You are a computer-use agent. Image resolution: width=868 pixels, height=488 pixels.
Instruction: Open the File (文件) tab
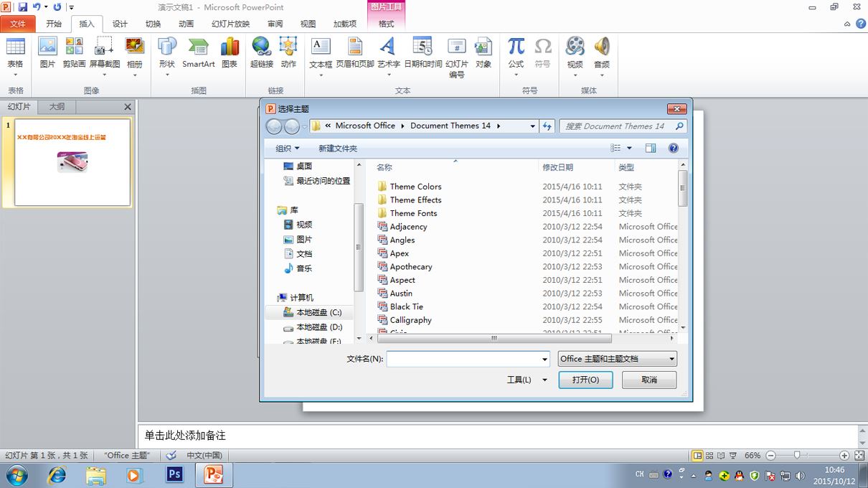tap(18, 24)
